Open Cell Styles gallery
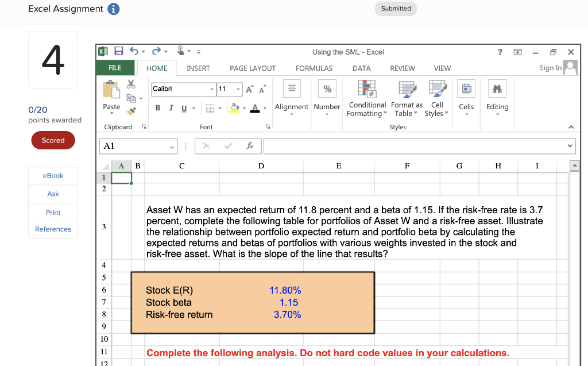 (x=436, y=99)
